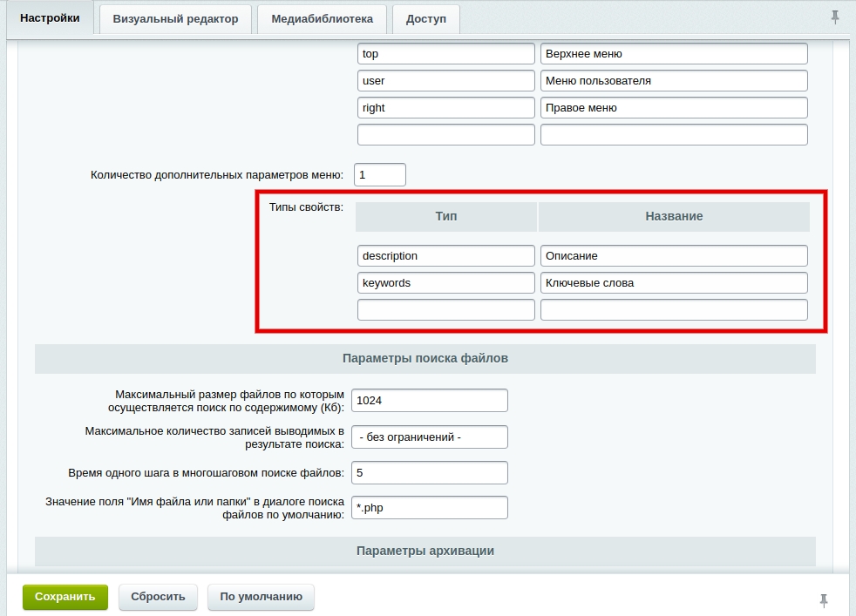The image size is (856, 616).
Task: Select the Настройки tab
Action: pos(50,18)
